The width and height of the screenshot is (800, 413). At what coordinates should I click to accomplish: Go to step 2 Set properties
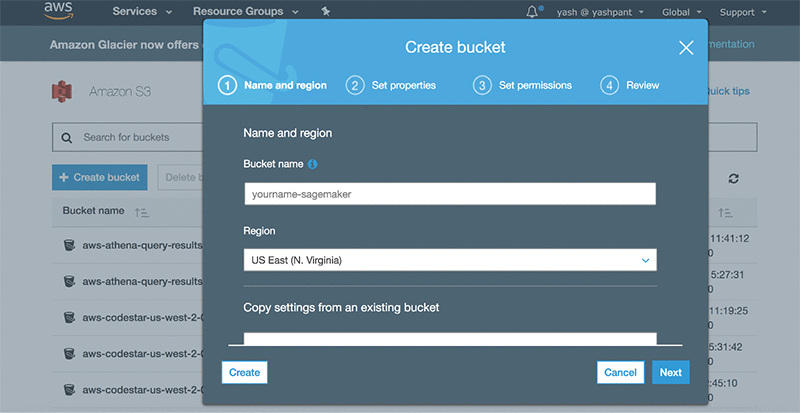pyautogui.click(x=391, y=85)
